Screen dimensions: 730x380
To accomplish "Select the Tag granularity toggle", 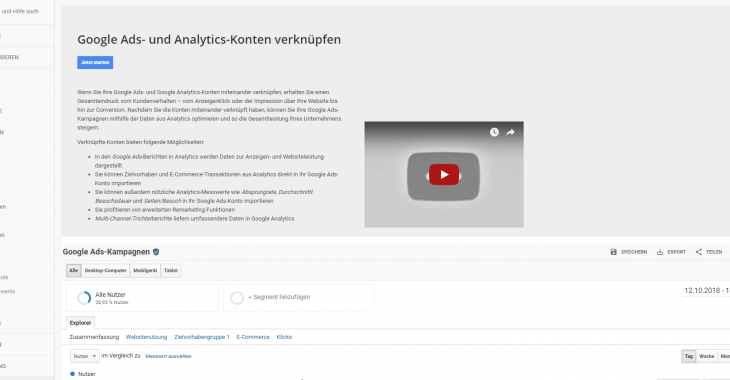I will click(689, 356).
